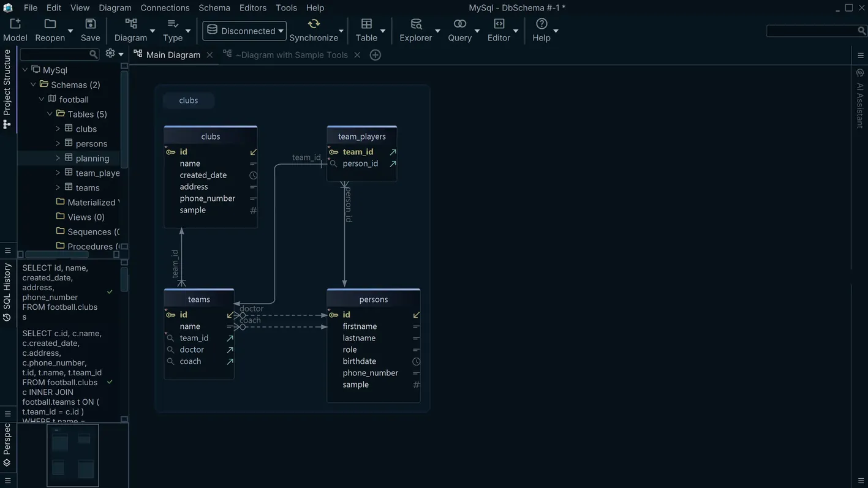
Task: Click the search field at top right
Action: pyautogui.click(x=815, y=30)
